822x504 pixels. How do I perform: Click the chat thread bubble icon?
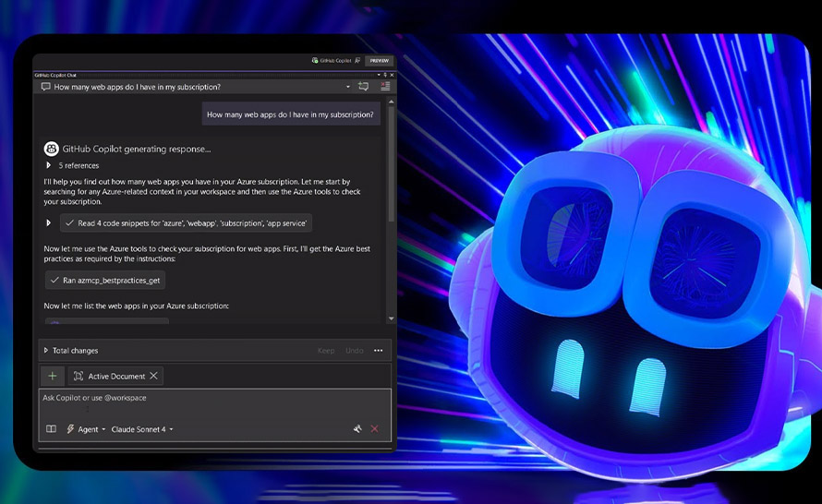[45, 87]
